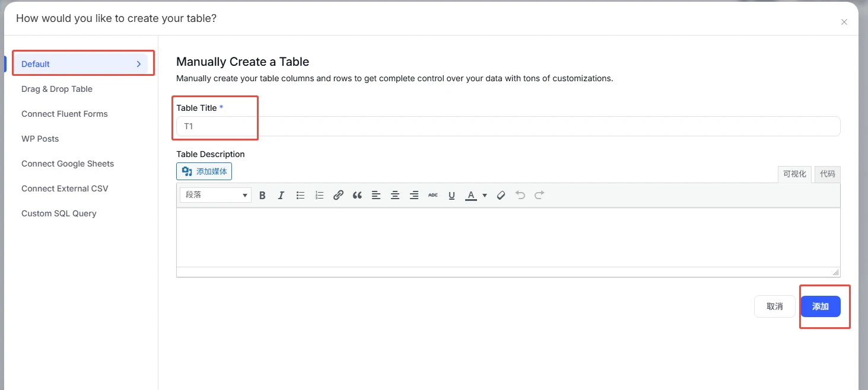Center align the description text
The image size is (868, 390).
395,195
